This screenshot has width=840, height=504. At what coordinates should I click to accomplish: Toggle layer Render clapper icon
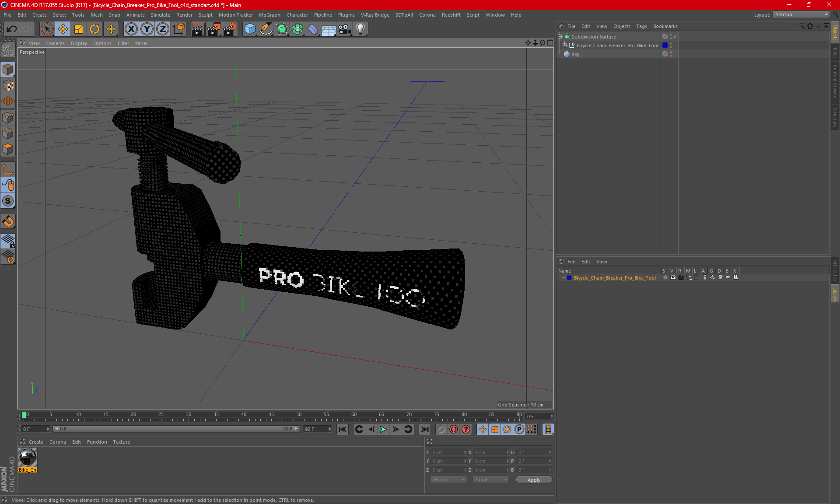click(681, 277)
